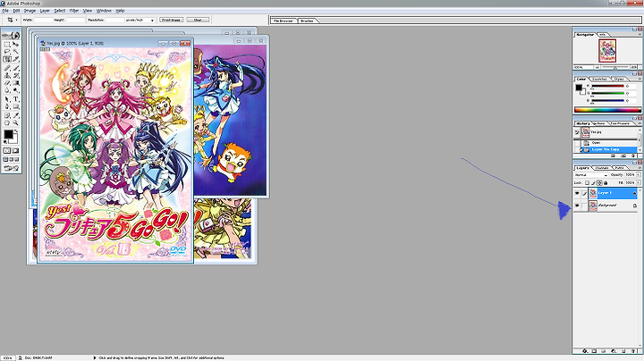Switch to the Channels tab
644x361 pixels.
click(x=601, y=167)
